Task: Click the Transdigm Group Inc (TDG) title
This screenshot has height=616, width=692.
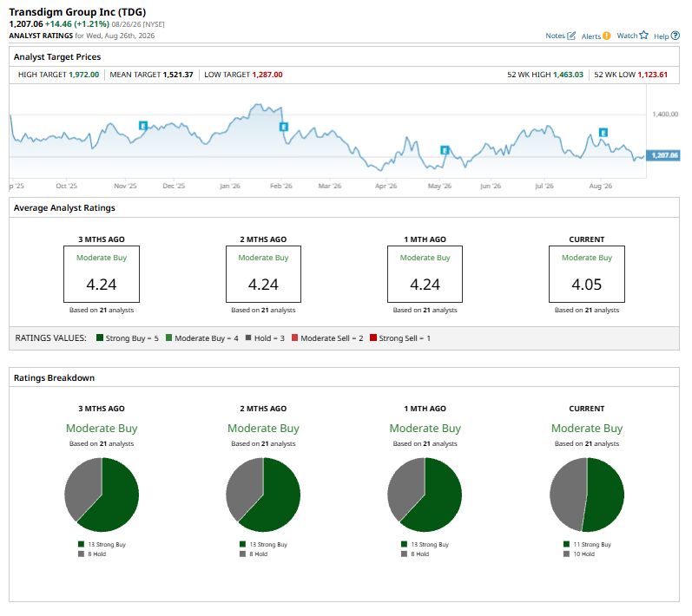Action: (x=77, y=12)
